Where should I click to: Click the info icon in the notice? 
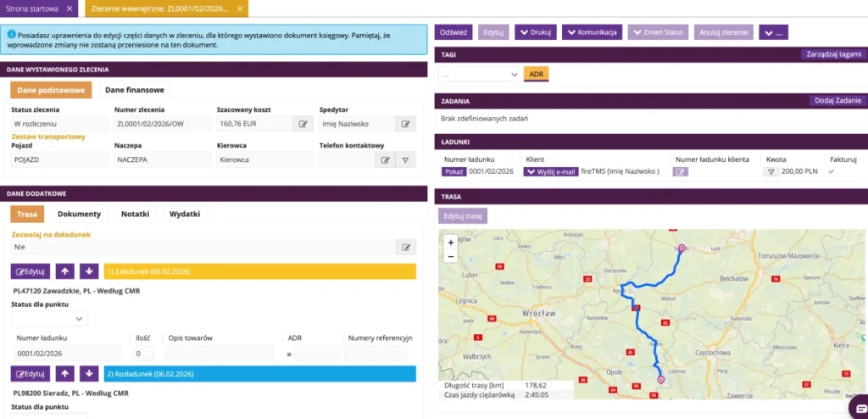pyautogui.click(x=11, y=35)
